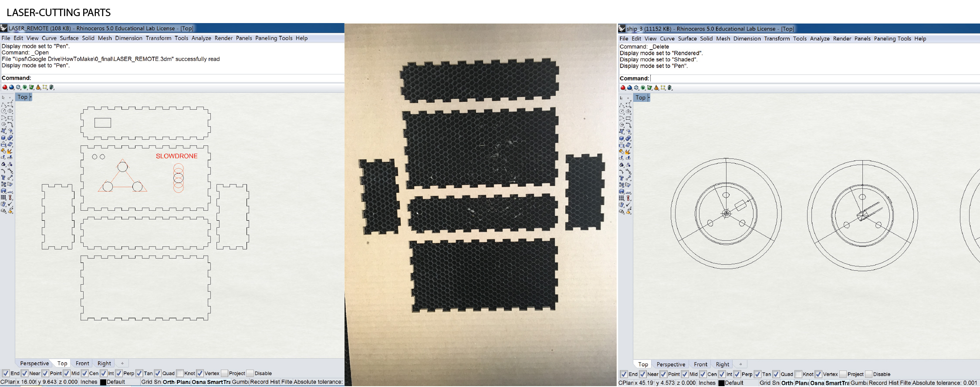This screenshot has width=980, height=387.
Task: Click the Join puzzle-piece icon in LASER_REMOTE
Action: [3, 151]
